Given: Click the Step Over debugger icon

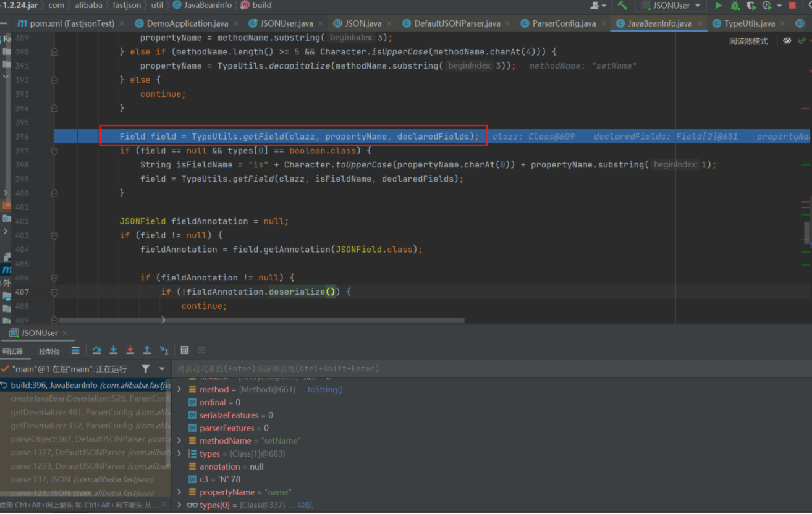Looking at the screenshot, I should coord(97,350).
